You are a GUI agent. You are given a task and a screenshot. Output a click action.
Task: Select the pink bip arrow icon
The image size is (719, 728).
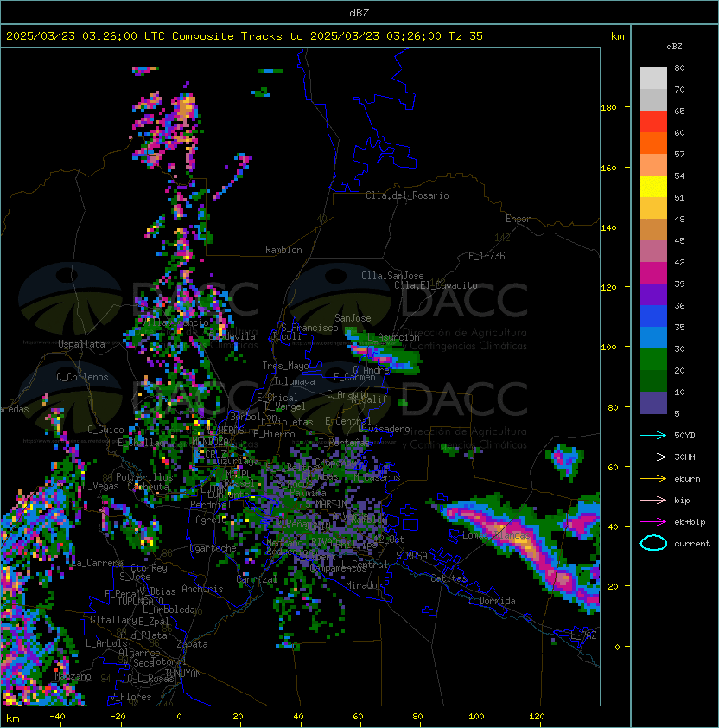point(653,500)
